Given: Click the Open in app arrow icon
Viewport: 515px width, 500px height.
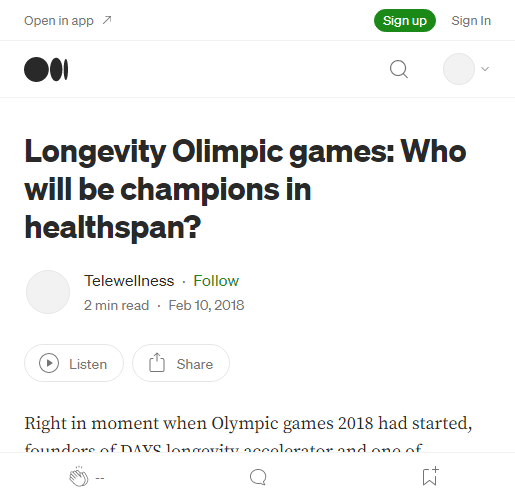Looking at the screenshot, I should pos(107,20).
